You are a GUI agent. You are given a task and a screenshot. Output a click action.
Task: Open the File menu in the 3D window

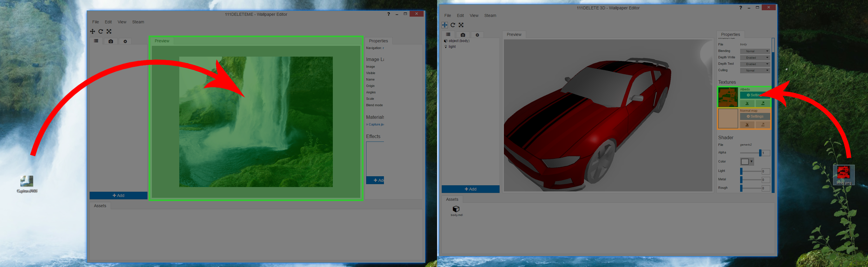click(448, 15)
